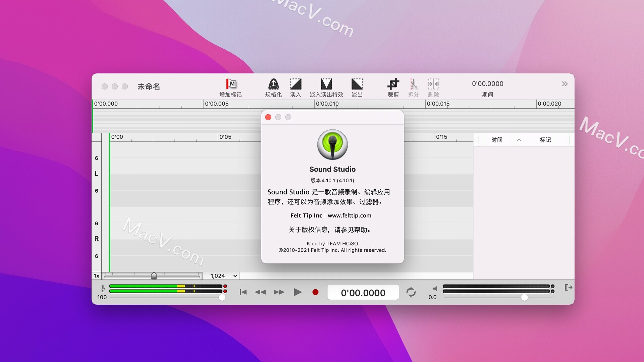Click the upper output clip indicator dot

click(x=553, y=286)
